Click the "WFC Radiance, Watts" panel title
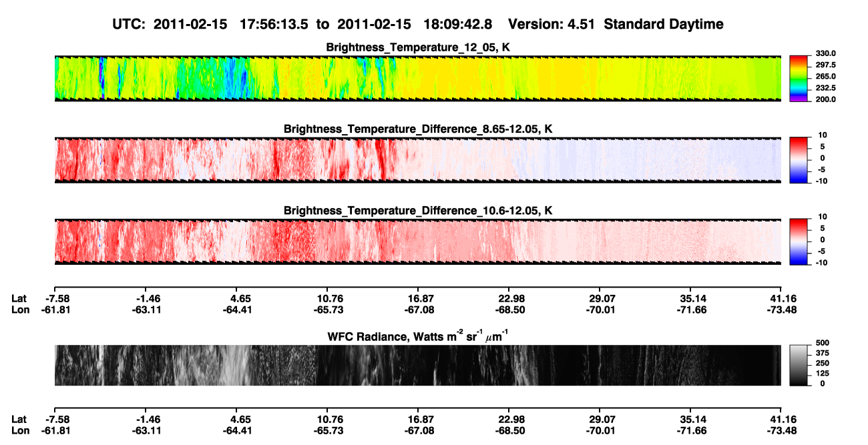This screenshot has height=445, width=868. coord(418,336)
